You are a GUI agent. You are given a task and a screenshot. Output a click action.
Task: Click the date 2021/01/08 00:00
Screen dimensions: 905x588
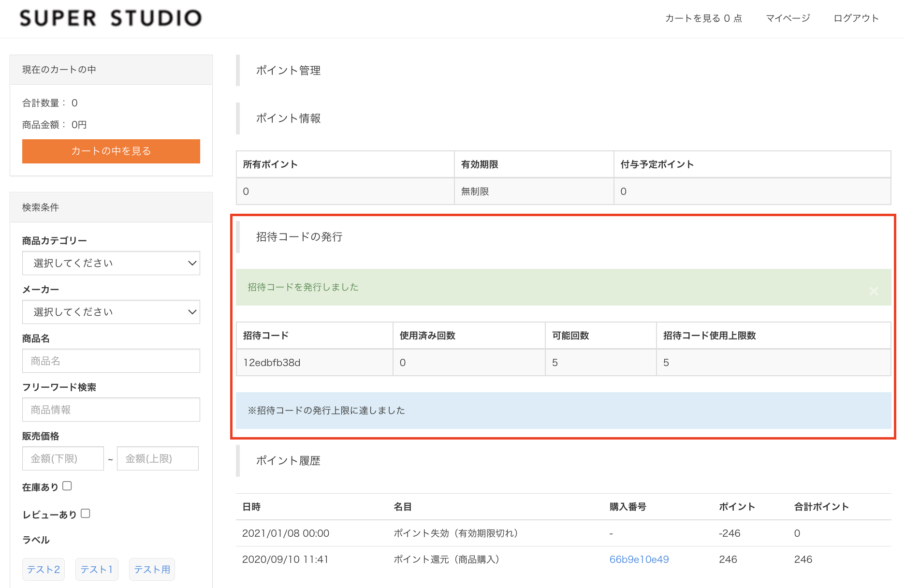[286, 533]
